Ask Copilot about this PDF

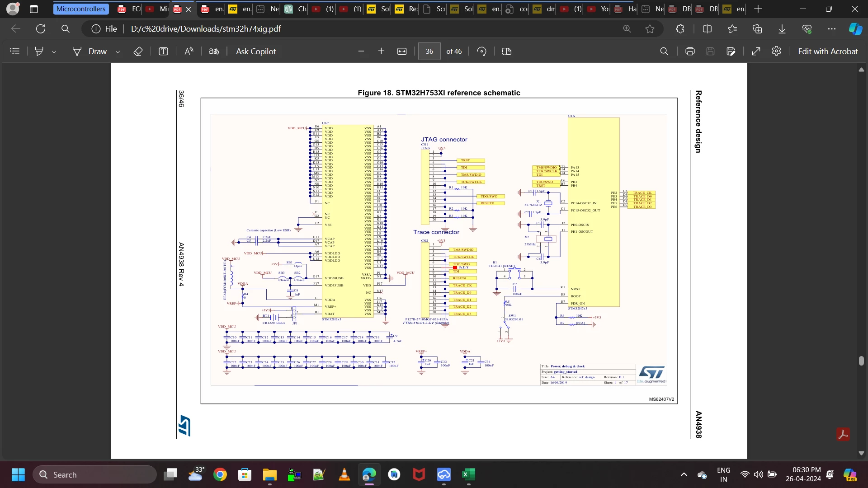(x=256, y=52)
